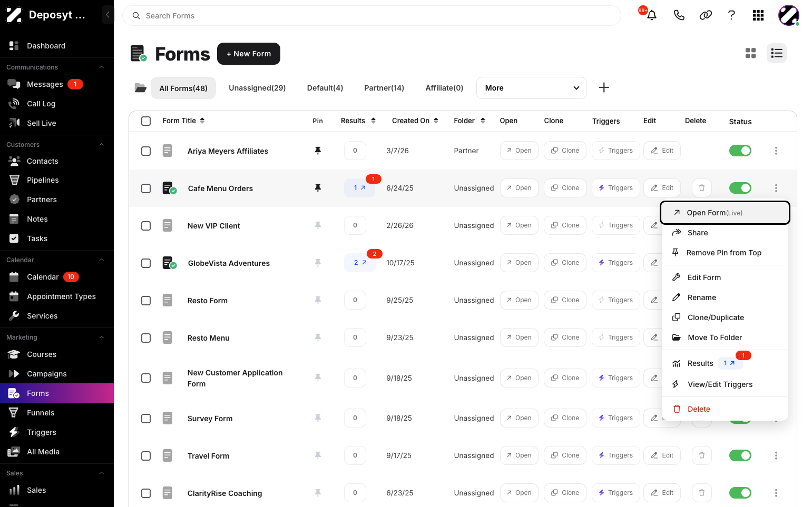Viewport: 812px width, 507px height.
Task: Open Triggers for GlobeVista Adventures
Action: pyautogui.click(x=616, y=263)
